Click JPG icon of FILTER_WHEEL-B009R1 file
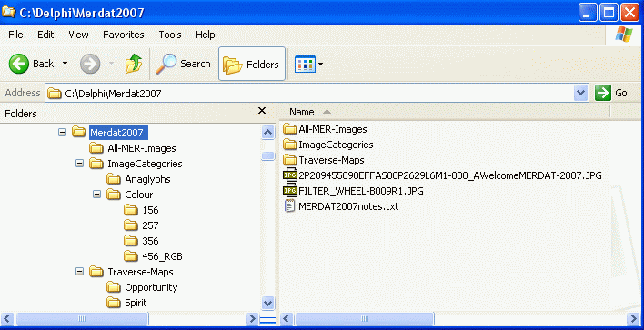Viewport: 644px width, 330px height. point(290,191)
